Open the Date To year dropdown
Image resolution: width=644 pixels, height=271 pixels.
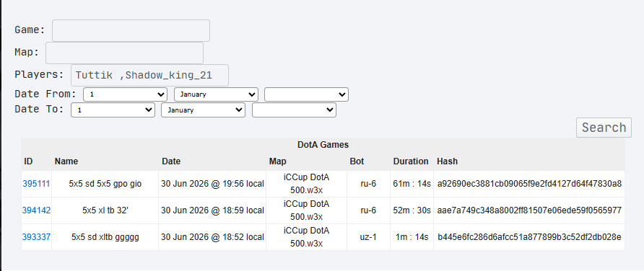tap(294, 110)
